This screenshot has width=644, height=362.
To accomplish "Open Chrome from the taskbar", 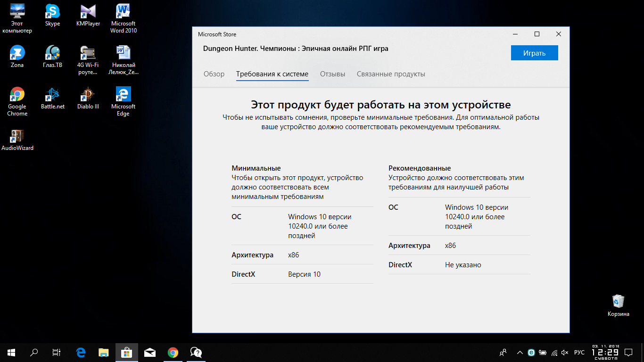I will (173, 352).
